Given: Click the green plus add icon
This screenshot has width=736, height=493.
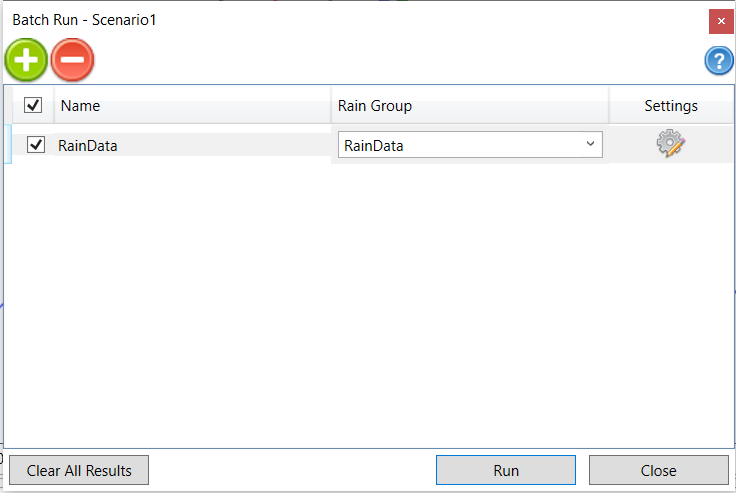Looking at the screenshot, I should [x=26, y=60].
